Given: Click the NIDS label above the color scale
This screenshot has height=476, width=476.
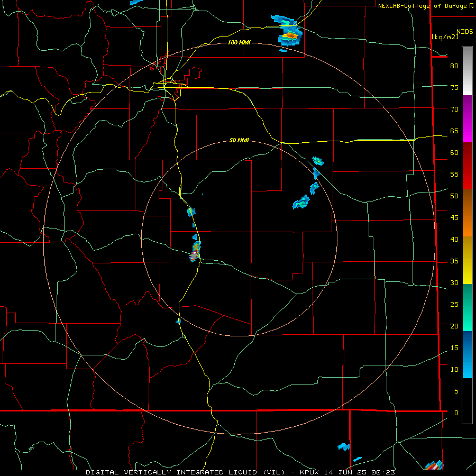Looking at the screenshot, I should 465,32.
